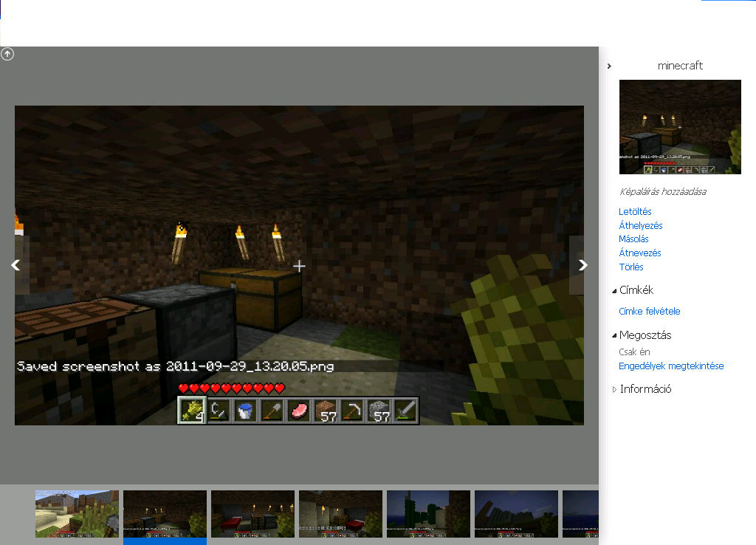756x545 pixels.
Task: Click the Átnevezés rename link
Action: click(x=640, y=253)
